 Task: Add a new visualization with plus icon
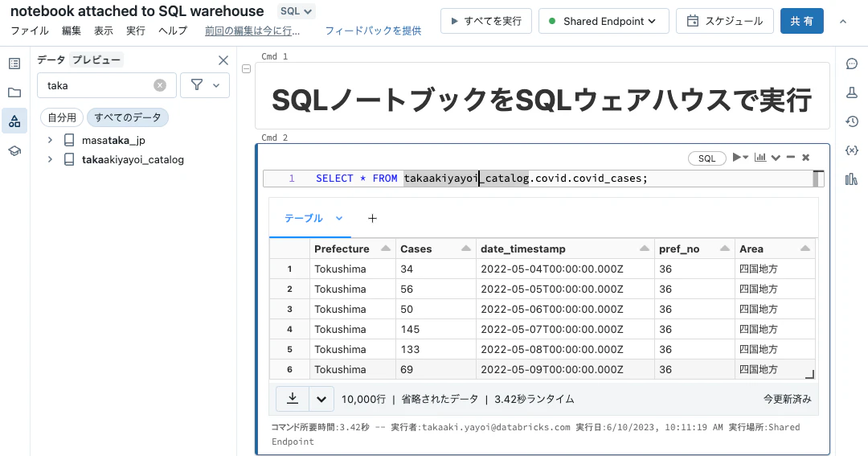click(373, 218)
